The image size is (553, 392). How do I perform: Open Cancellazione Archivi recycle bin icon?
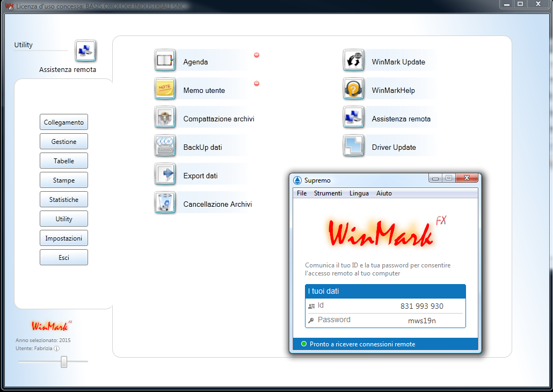(165, 202)
